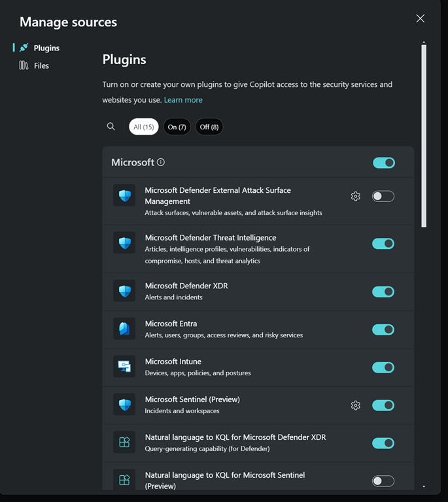448x502 pixels.
Task: Click the Microsoft Defender XDR shield icon
Action: click(x=124, y=291)
